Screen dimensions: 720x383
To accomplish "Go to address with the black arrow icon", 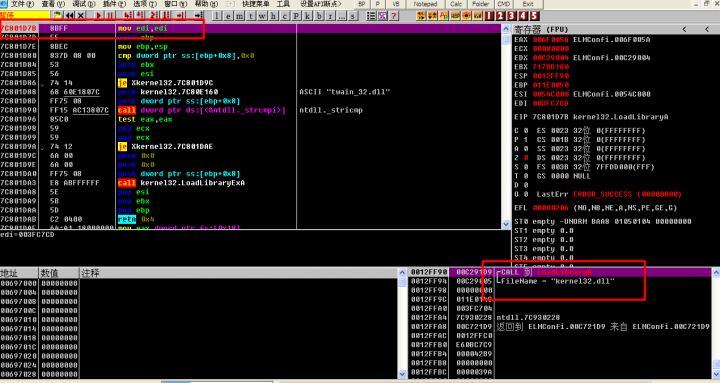I will [199, 16].
